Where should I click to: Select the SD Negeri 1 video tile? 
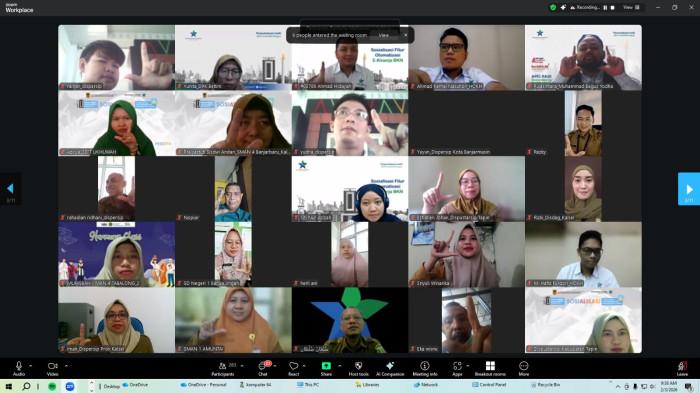[x=233, y=254]
